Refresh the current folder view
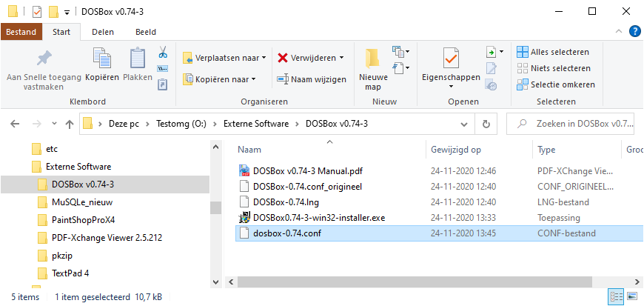This screenshot has width=644, height=306. click(486, 124)
